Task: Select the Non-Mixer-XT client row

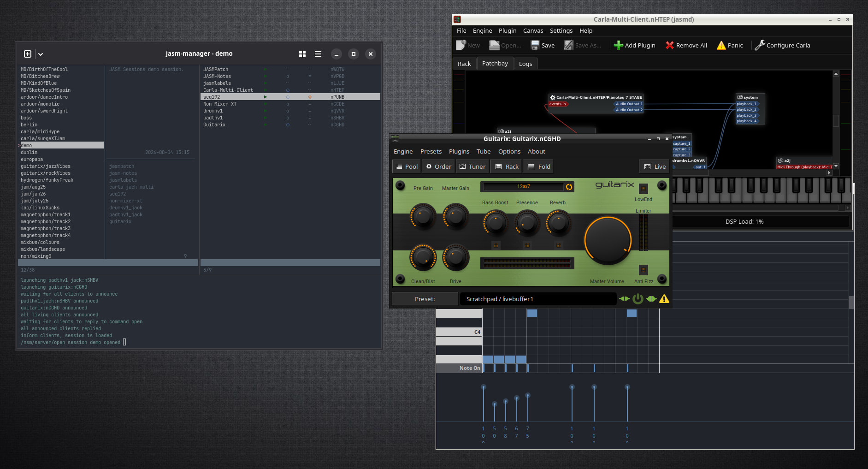Action: click(290, 104)
